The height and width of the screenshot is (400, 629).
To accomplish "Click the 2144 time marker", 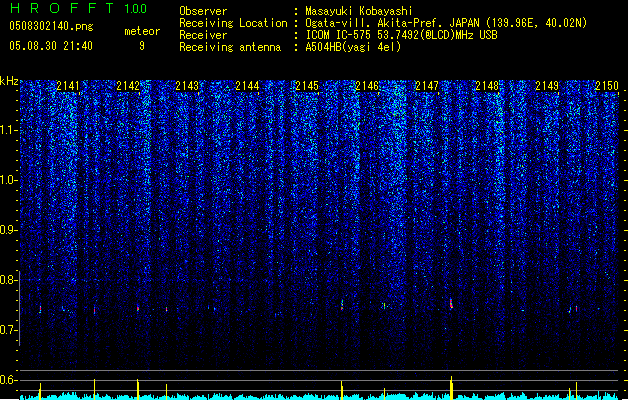I will click(247, 86).
